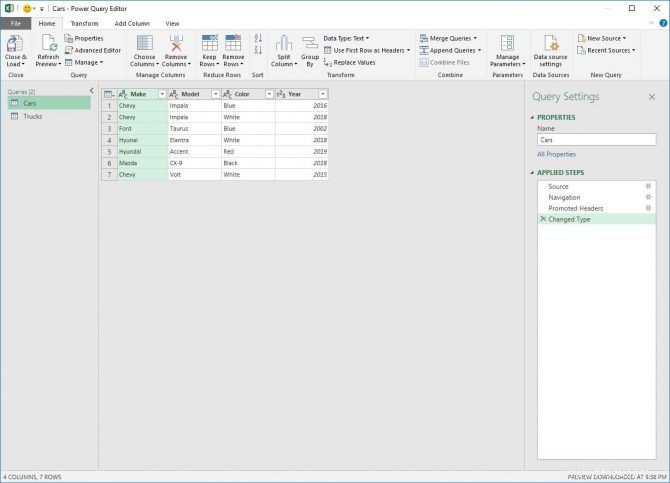This screenshot has height=483, width=670.
Task: Collapse the APPLIED STEPS section
Action: coord(532,173)
